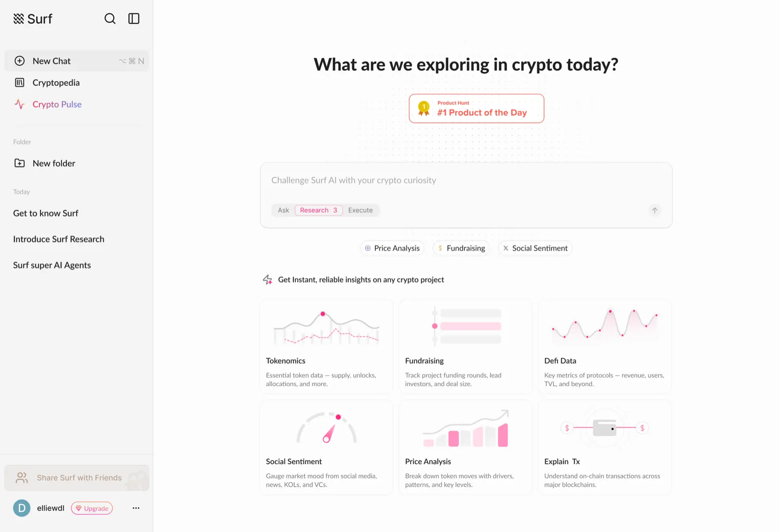The height and width of the screenshot is (532, 780).
Task: Choose the Fundraising suggestion chip
Action: coord(462,248)
